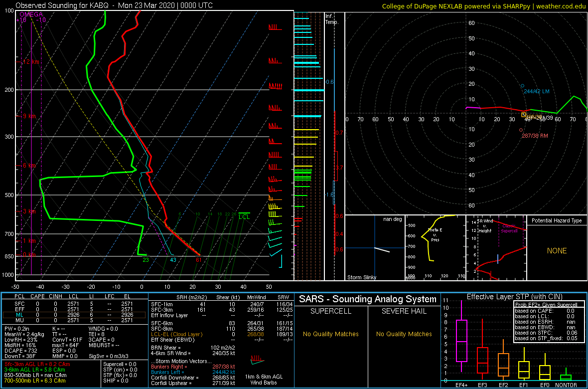Image resolution: width=588 pixels, height=389 pixels.
Task: Click the SHIP = 0.0 value
Action: [x=116, y=382]
